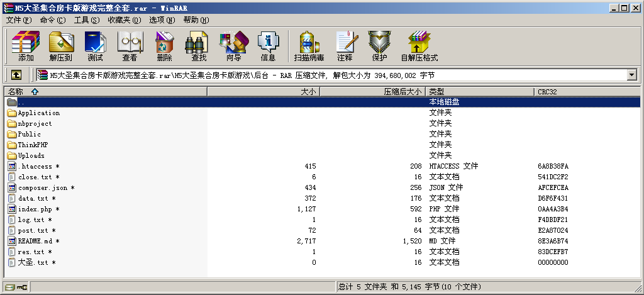The height and width of the screenshot is (295, 644).
Task: Run 测试 (Test) on the archive
Action: coord(95,46)
